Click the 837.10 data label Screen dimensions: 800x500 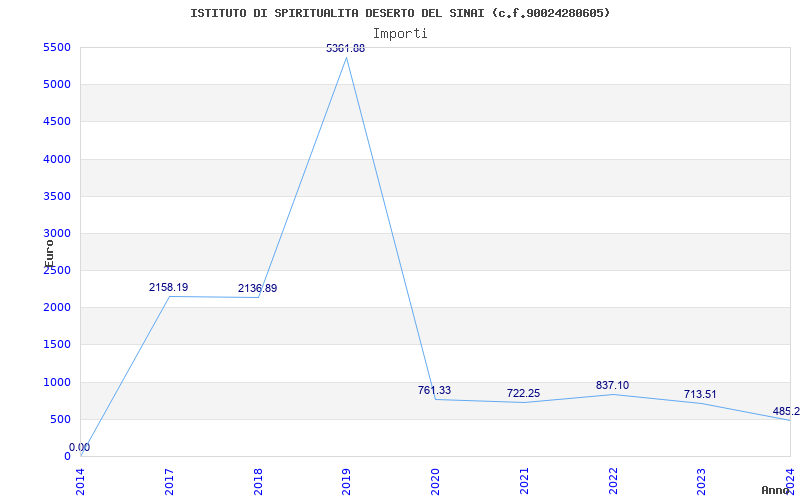click(x=612, y=385)
